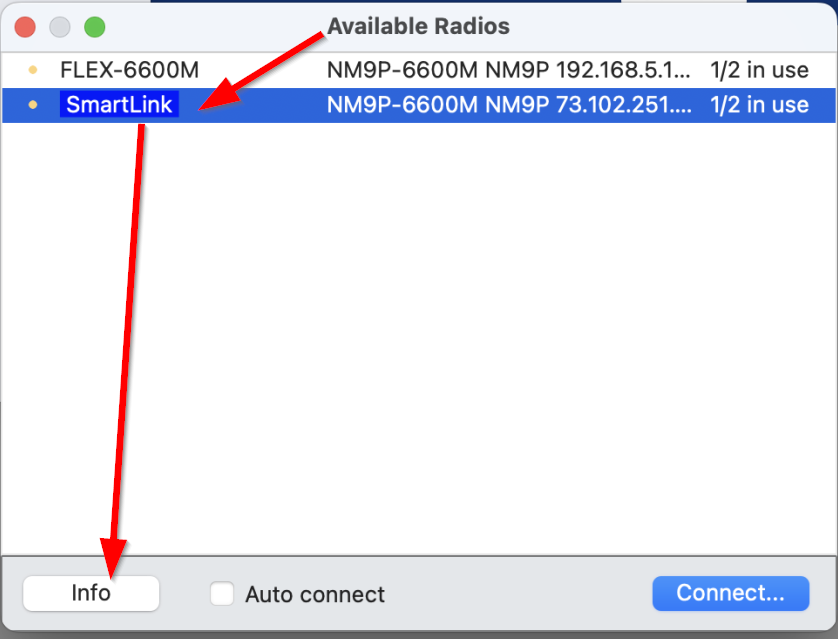Click "1/2 in use" on the FLEX-6600M row

coord(759,70)
